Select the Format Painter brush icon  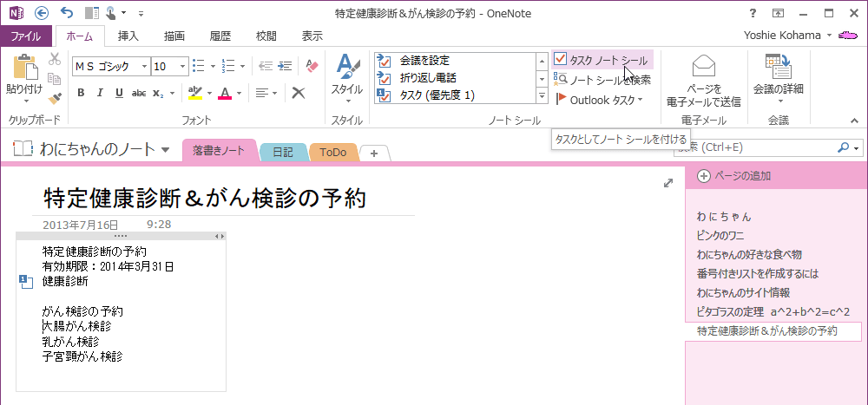55,99
